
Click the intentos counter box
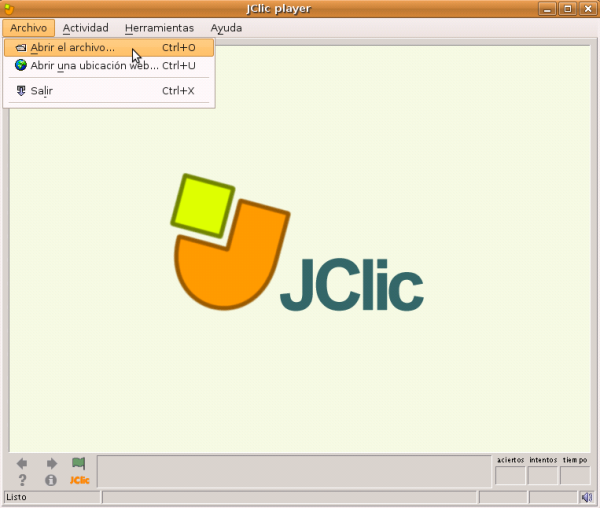tap(543, 476)
